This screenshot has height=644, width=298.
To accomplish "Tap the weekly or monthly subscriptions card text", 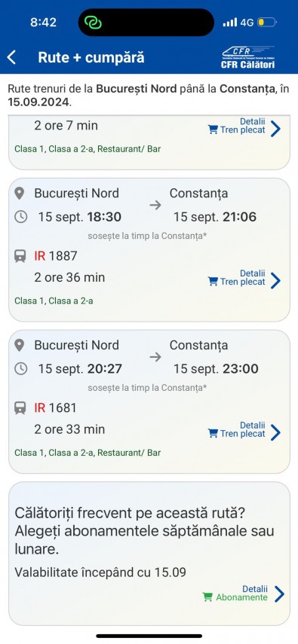I will [144, 531].
